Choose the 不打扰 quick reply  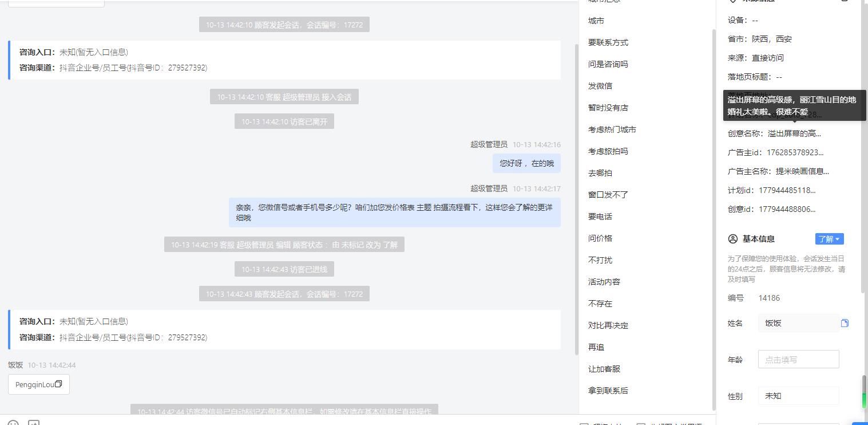coord(600,260)
